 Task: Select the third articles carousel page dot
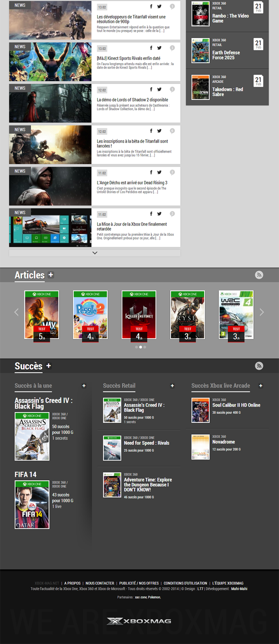(145, 347)
